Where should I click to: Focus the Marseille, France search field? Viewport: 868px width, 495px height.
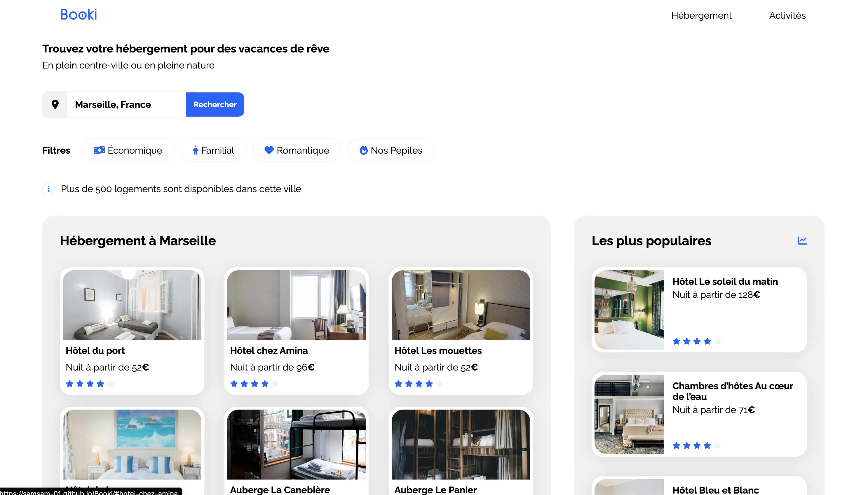[126, 104]
